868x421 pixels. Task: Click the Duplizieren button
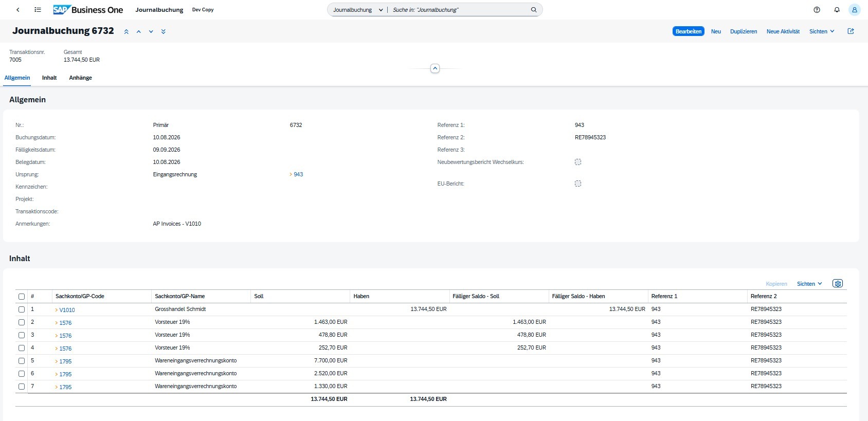coord(744,32)
